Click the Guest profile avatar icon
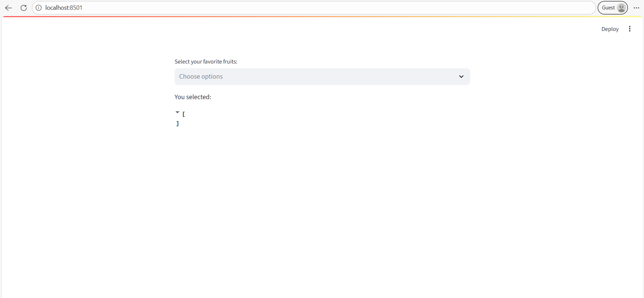 [621, 8]
